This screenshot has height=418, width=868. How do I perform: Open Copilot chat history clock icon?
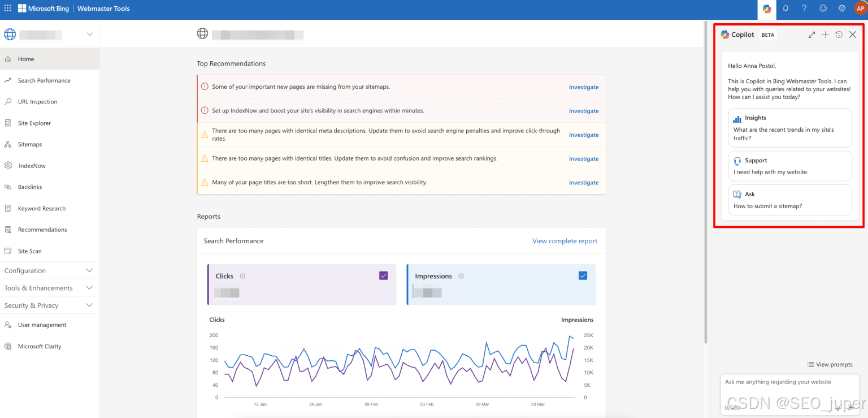[x=839, y=35]
